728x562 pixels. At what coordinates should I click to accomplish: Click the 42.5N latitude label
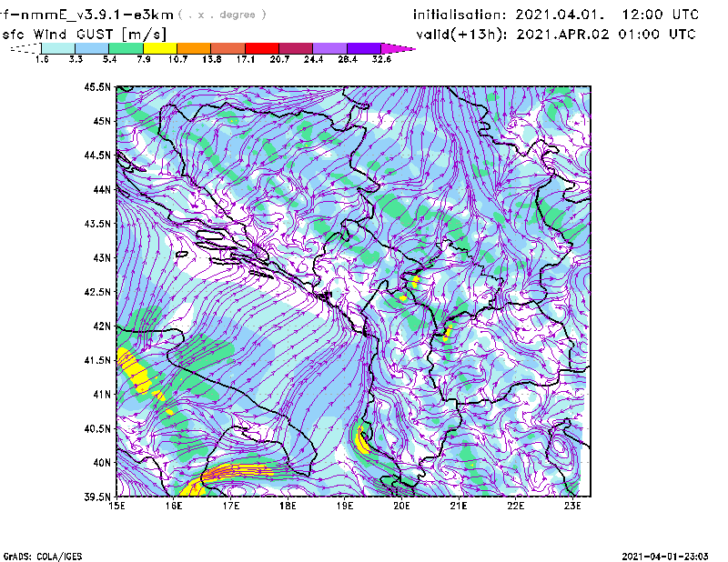97,292
